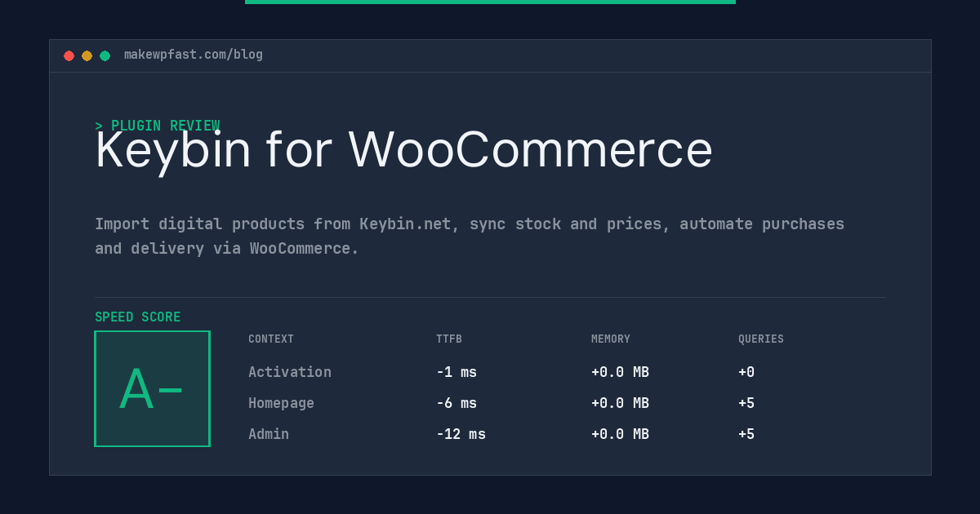Viewport: 980px width, 514px height.
Task: Click Homepage queries value '+5'
Action: 746,403
